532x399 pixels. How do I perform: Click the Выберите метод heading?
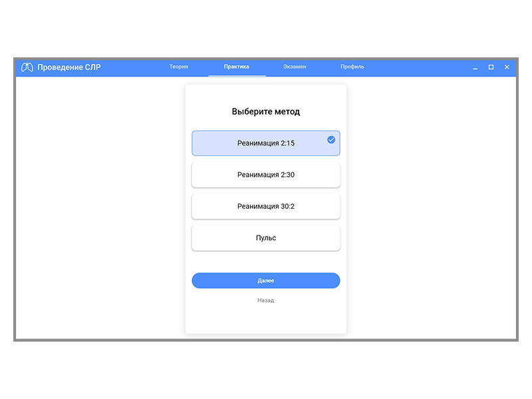[265, 112]
